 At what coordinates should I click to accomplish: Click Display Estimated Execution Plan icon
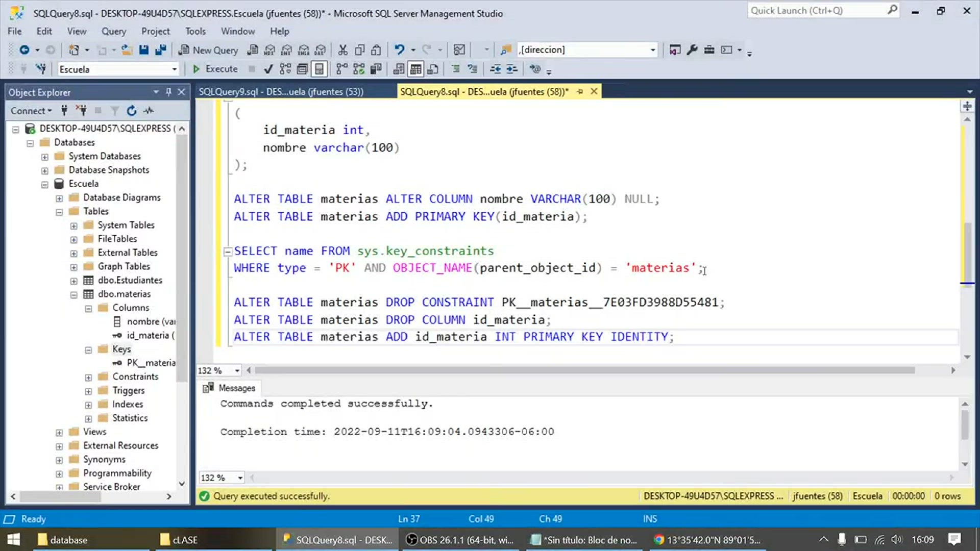pos(285,69)
